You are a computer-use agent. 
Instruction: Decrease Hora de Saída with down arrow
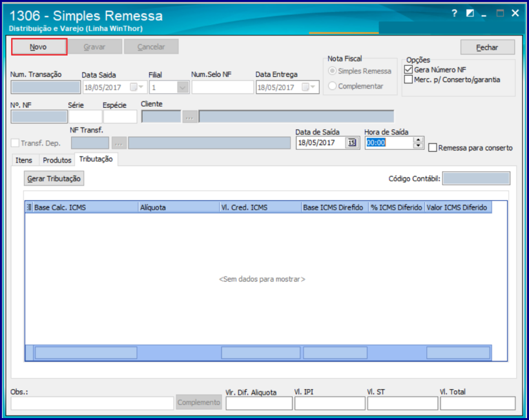pyautogui.click(x=419, y=146)
